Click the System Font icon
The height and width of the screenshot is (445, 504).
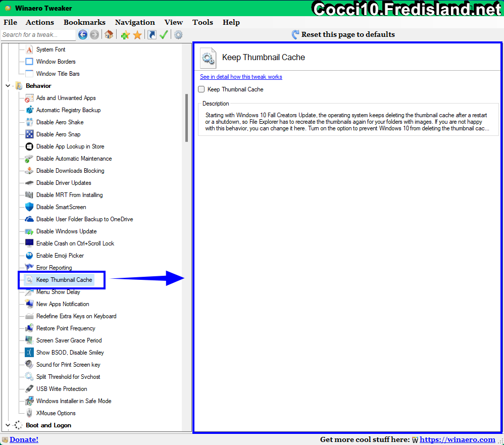coord(29,50)
